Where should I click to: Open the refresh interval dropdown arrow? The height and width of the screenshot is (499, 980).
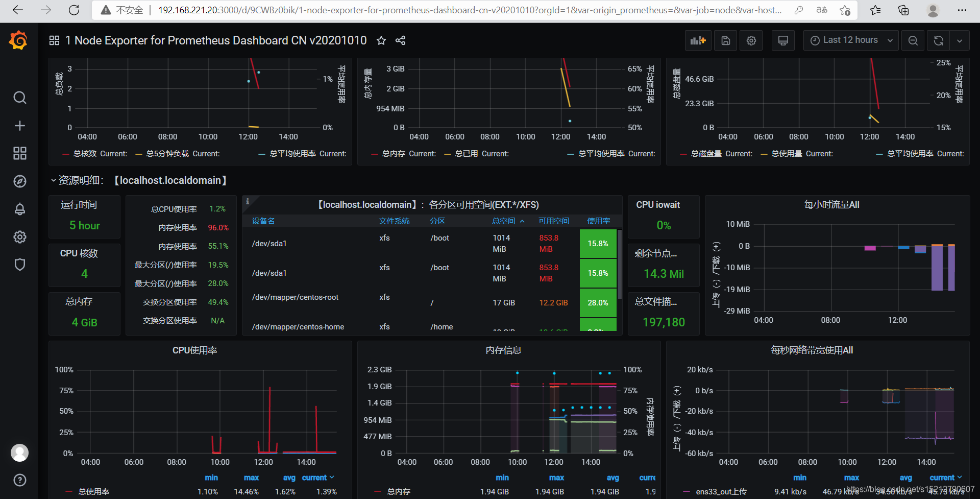coord(960,40)
